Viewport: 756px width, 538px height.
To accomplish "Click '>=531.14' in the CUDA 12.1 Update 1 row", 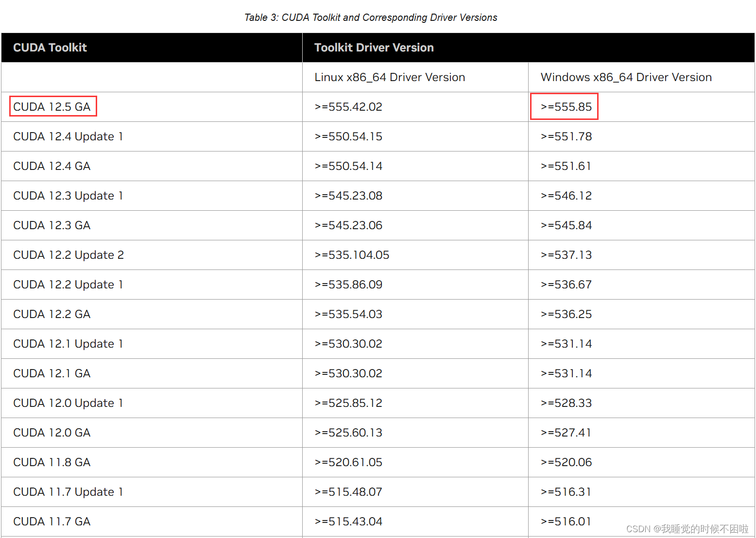I will point(567,344).
